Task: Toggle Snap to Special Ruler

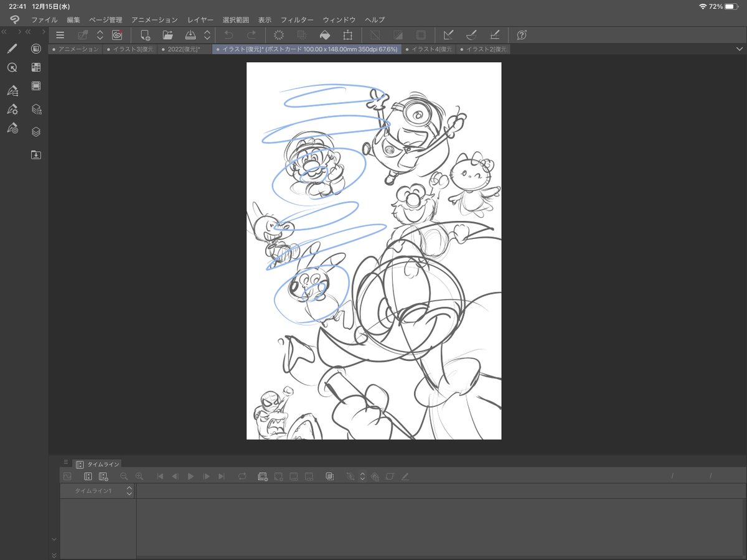Action: point(471,35)
